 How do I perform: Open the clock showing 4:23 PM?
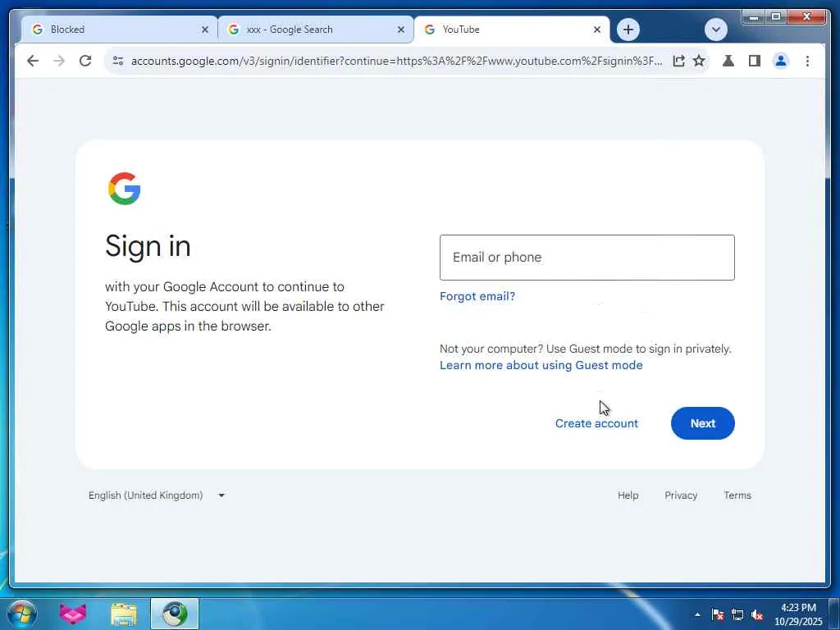[x=798, y=614]
